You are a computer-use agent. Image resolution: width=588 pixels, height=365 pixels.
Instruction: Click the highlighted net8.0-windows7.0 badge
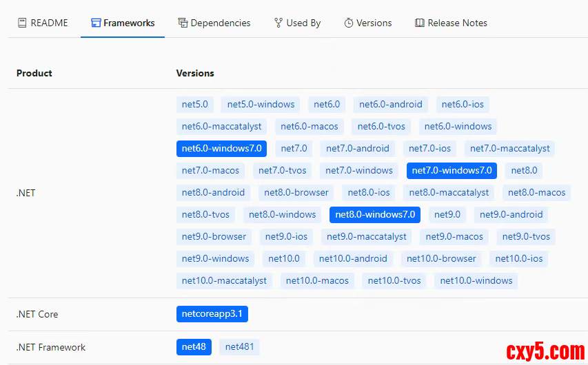pos(375,215)
